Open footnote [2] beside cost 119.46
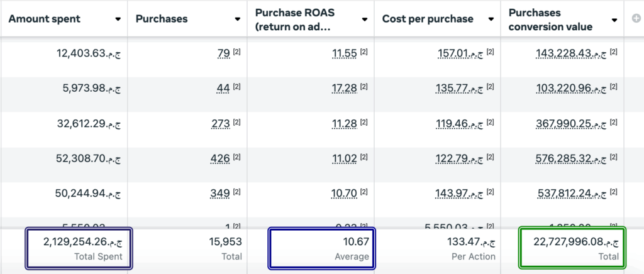Image resolution: width=644 pixels, height=274 pixels. (x=491, y=123)
